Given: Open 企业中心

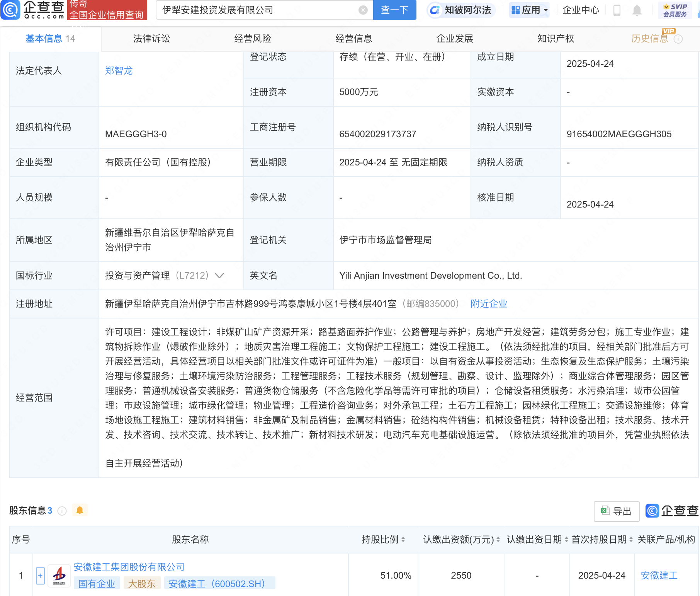Looking at the screenshot, I should (x=581, y=10).
